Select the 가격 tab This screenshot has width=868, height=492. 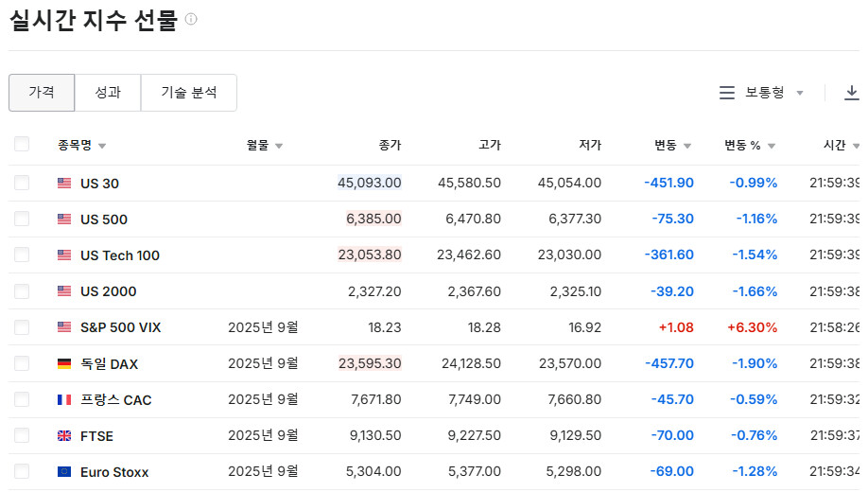42,93
